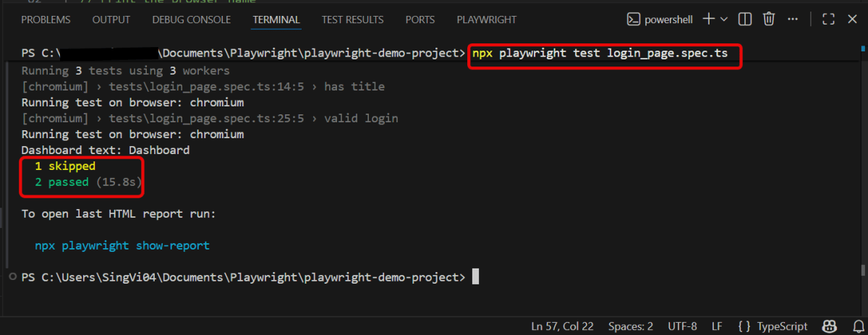Click the new terminal plus icon
This screenshot has width=868, height=335.
(708, 20)
